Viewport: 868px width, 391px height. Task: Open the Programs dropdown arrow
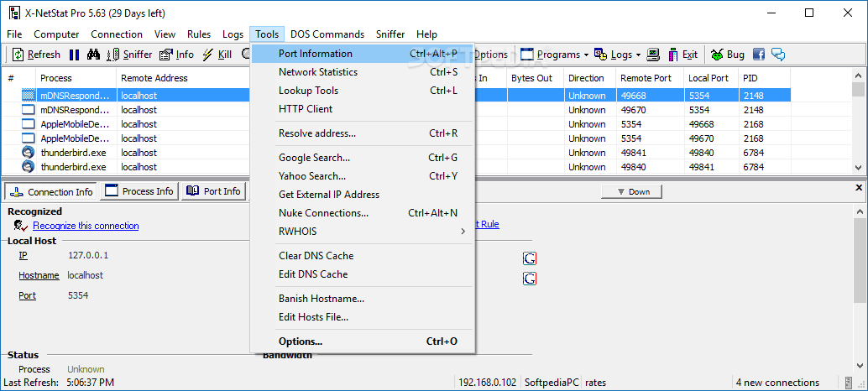pos(584,55)
